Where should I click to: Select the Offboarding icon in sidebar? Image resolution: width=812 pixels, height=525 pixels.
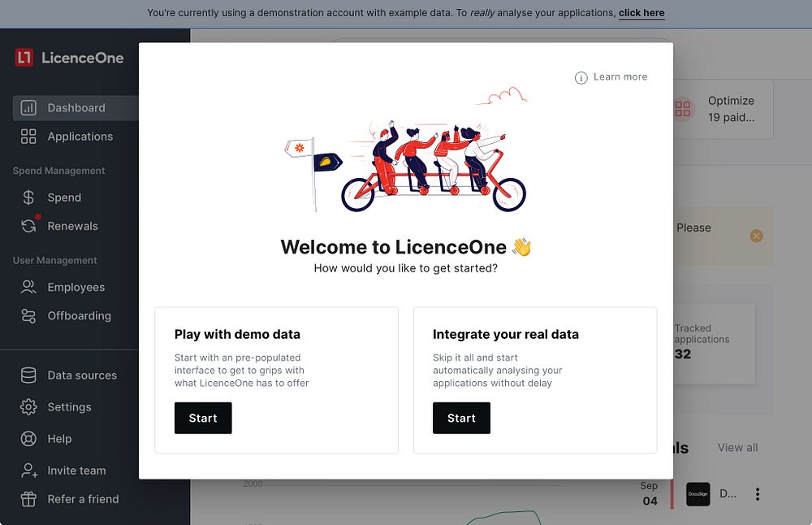tap(28, 315)
